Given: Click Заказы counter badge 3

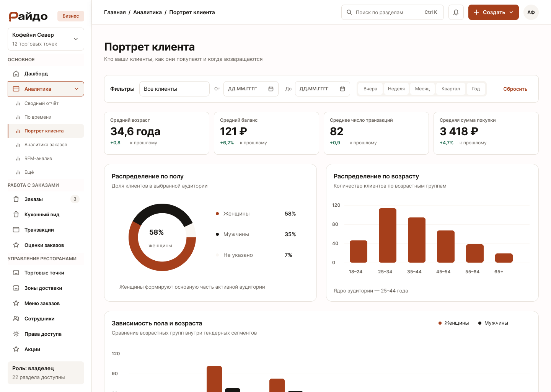Looking at the screenshot, I should coord(75,199).
